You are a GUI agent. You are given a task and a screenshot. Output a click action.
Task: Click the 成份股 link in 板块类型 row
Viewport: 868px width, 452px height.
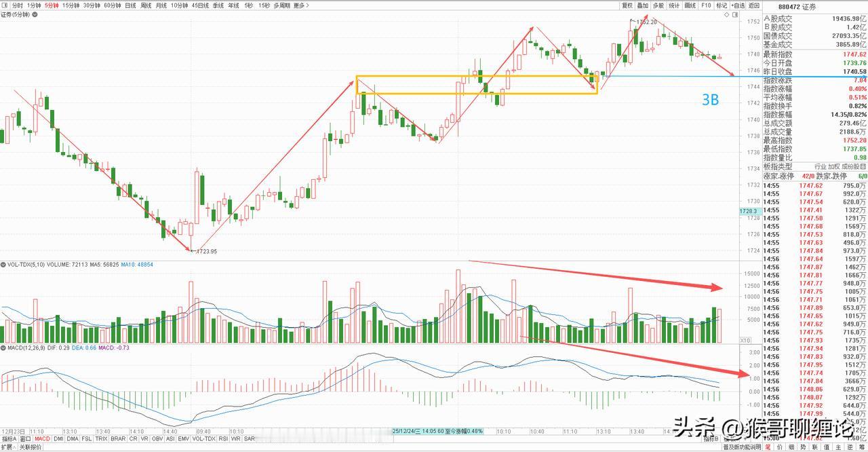point(850,166)
